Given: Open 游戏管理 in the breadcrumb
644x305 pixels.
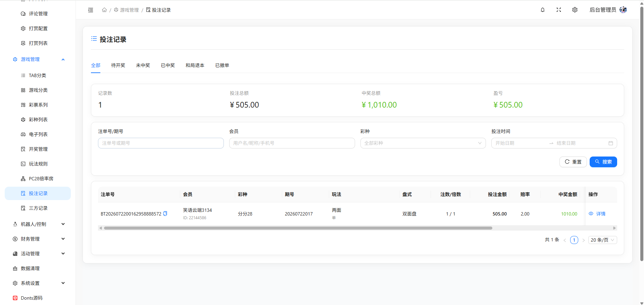Looking at the screenshot, I should pyautogui.click(x=127, y=10).
